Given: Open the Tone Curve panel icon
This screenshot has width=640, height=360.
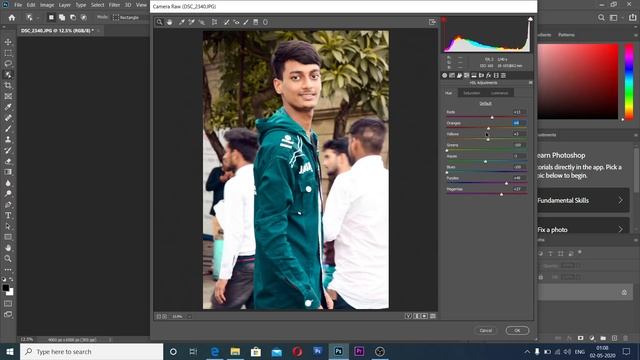Looking at the screenshot, I should tap(452, 75).
